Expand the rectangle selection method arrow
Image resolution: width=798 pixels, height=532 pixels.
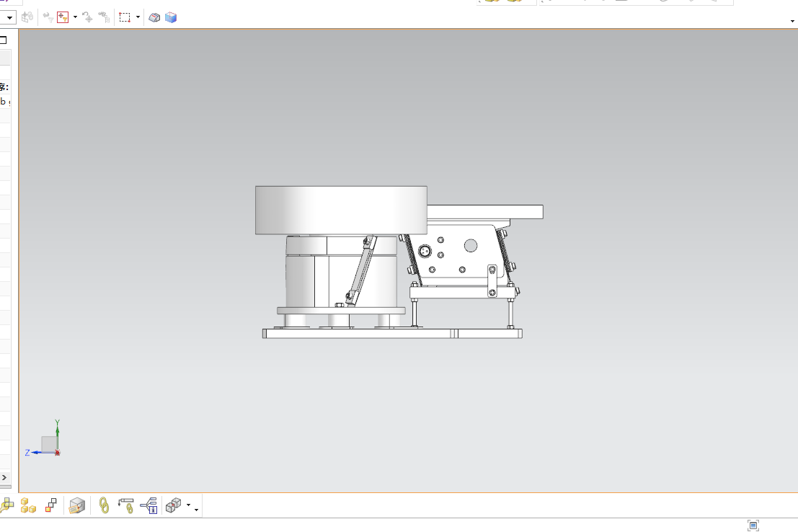[138, 17]
